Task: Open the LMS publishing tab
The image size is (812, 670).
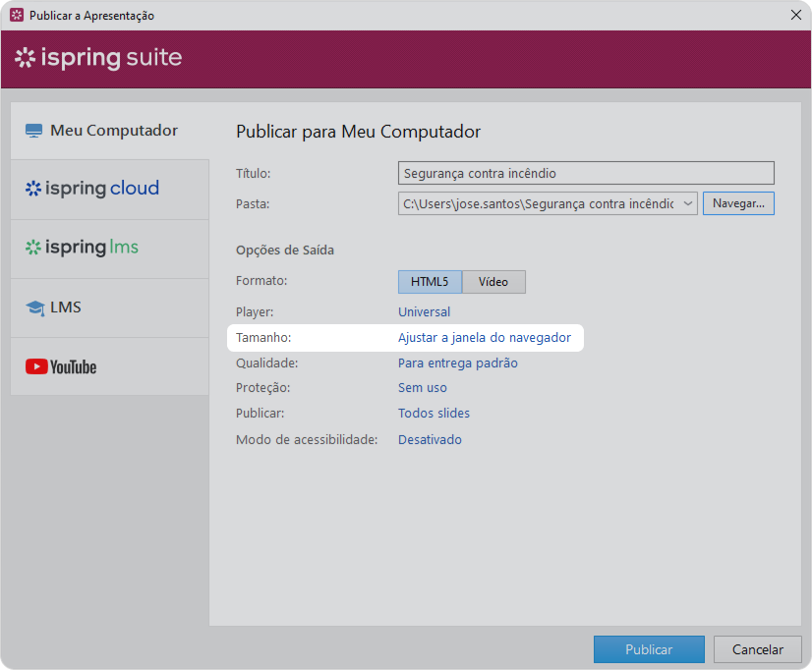Action: 110,307
